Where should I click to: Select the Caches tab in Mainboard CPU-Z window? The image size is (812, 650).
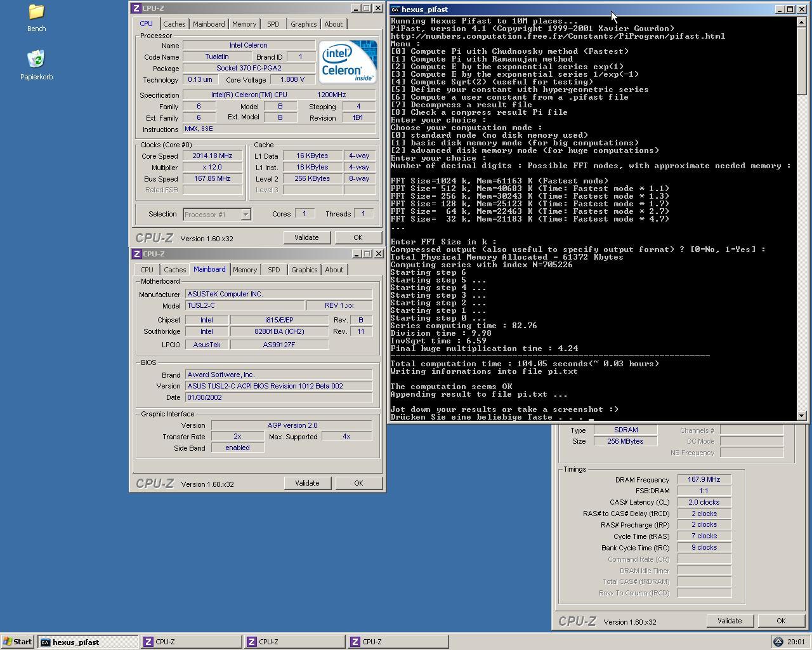click(x=175, y=270)
